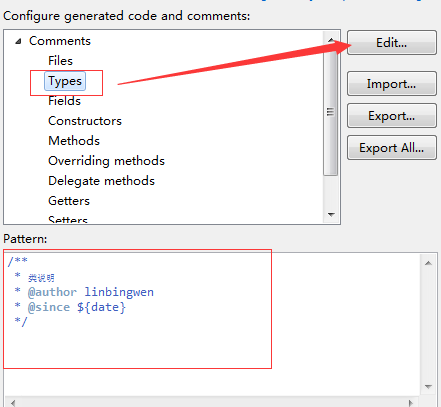Screen dimensions: 441x407
Task: Click the Chinese description line in the pattern
Action: 34,277
